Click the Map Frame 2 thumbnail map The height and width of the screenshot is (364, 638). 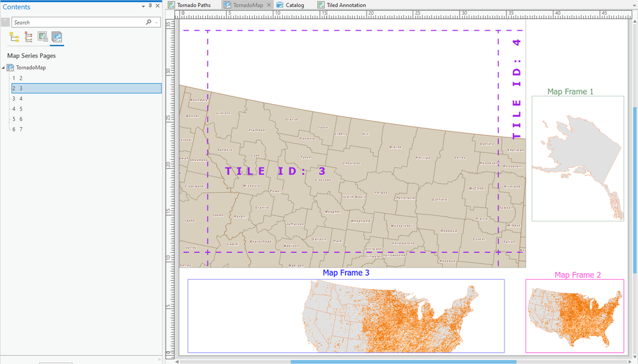pyautogui.click(x=575, y=315)
